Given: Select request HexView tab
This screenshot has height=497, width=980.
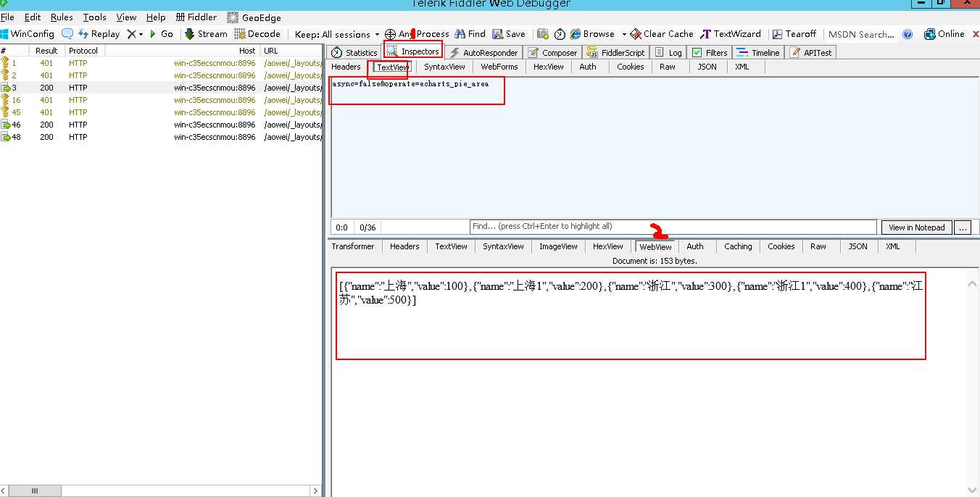Looking at the screenshot, I should coord(548,67).
